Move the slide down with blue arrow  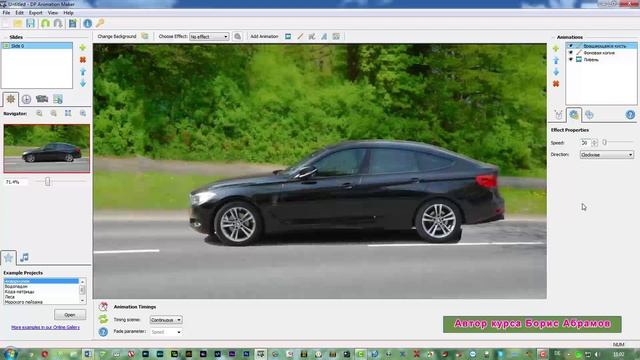point(83,83)
